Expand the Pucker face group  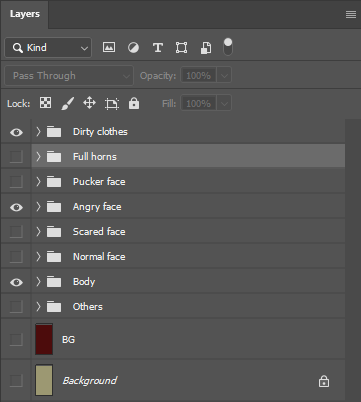(38, 182)
